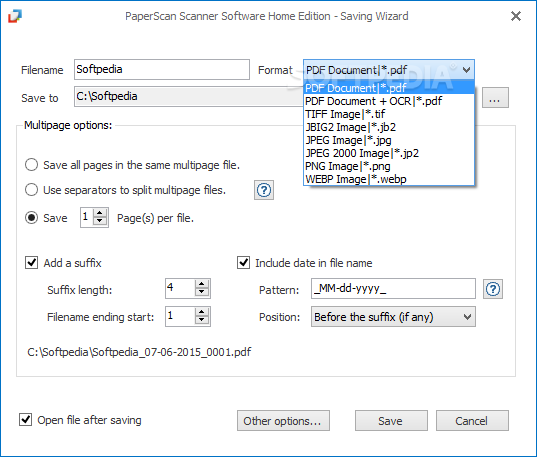Viewport: 537px width, 457px height.
Task: Decrease pages per file value
Action: pyautogui.click(x=100, y=221)
